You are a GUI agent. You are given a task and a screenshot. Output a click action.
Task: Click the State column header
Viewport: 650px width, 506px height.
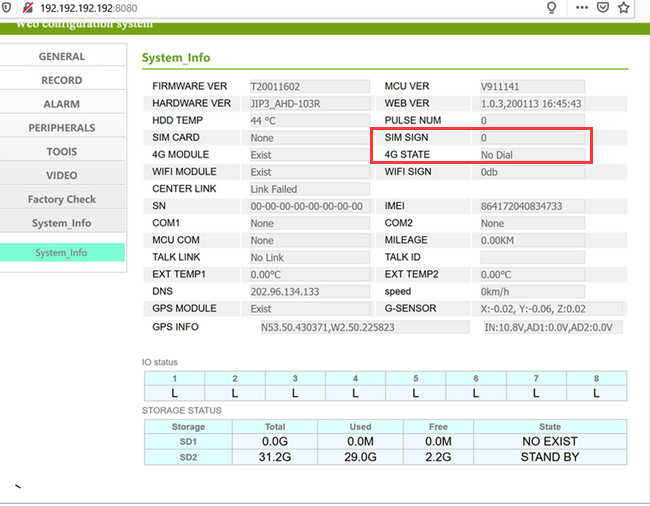click(x=550, y=427)
